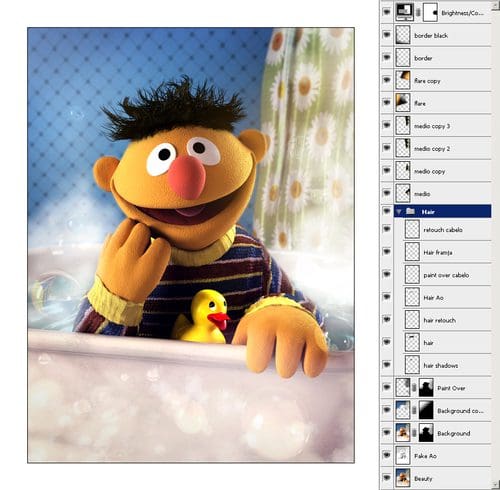Toggle the eye on Paint Over layer
The height and width of the screenshot is (490, 500).
coord(387,387)
